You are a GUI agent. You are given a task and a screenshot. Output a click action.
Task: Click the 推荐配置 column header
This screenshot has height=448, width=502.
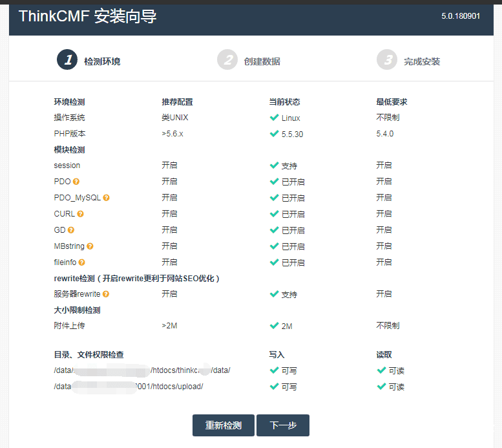click(177, 102)
